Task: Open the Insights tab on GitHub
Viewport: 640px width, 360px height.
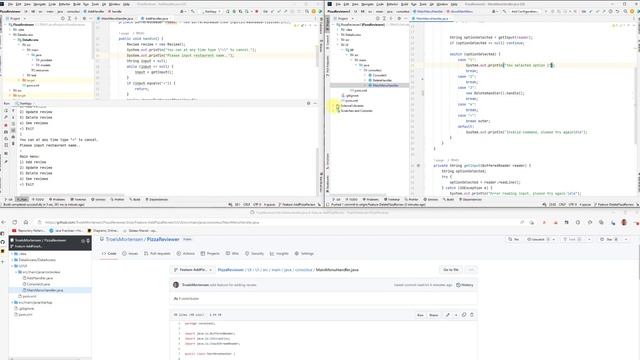Action: [279, 253]
